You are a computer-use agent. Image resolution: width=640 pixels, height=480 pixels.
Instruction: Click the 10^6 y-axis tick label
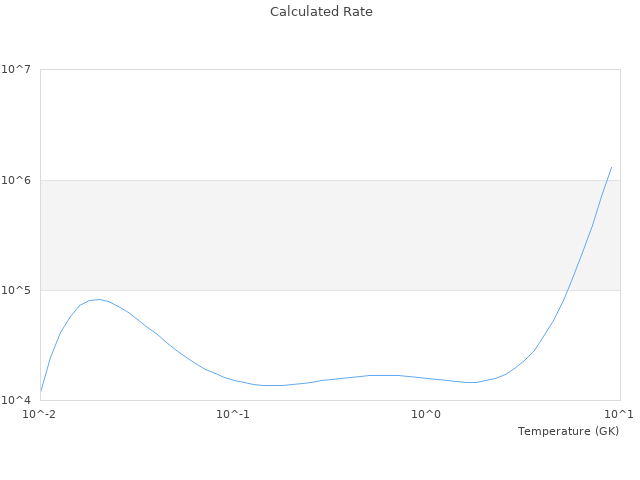tap(16, 180)
